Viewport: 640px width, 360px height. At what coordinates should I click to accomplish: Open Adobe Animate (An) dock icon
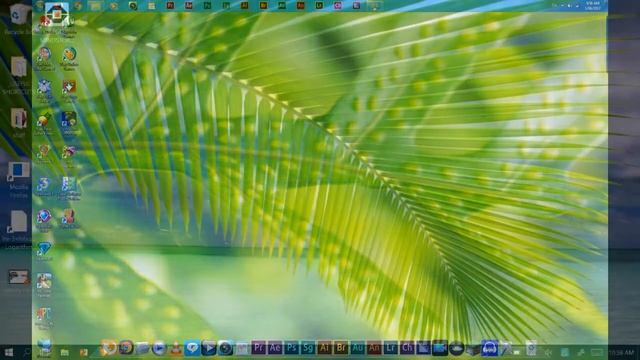[x=374, y=348]
